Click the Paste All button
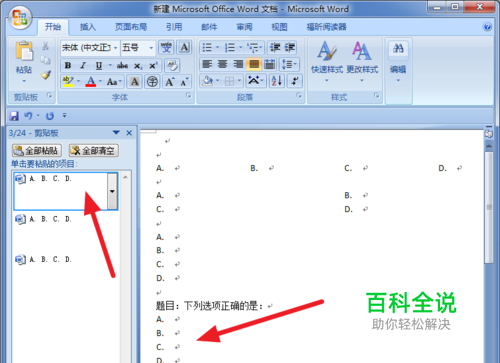Screen dimensions: 500x363 37,151
